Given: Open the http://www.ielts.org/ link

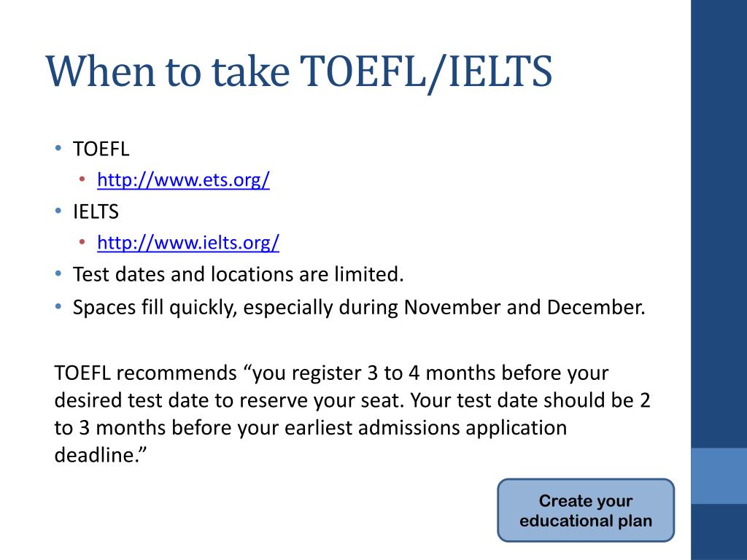Looking at the screenshot, I should click(188, 243).
